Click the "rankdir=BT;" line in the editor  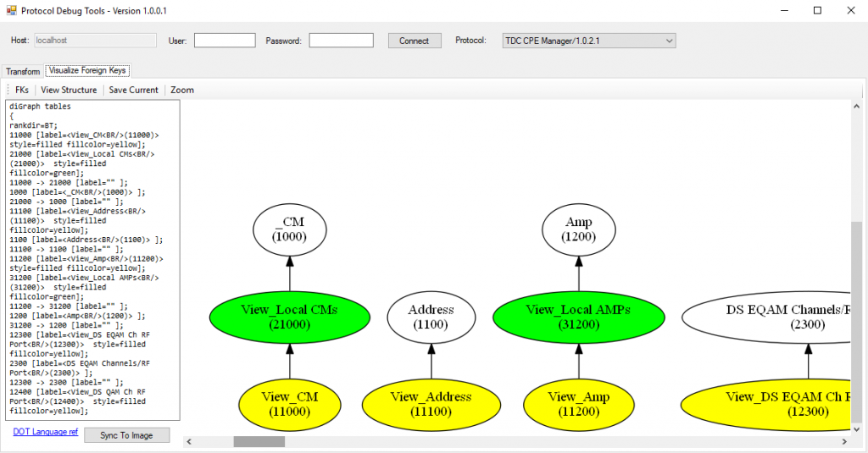tap(33, 125)
